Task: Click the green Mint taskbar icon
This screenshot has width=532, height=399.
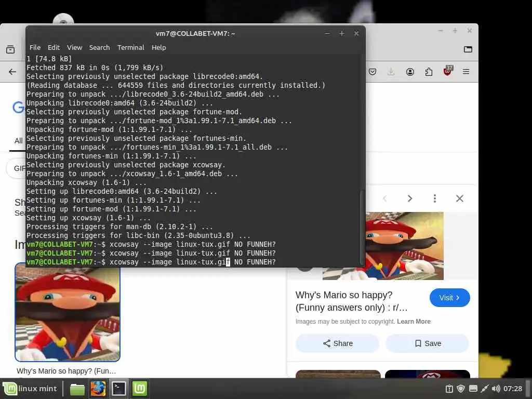Action: 139,389
